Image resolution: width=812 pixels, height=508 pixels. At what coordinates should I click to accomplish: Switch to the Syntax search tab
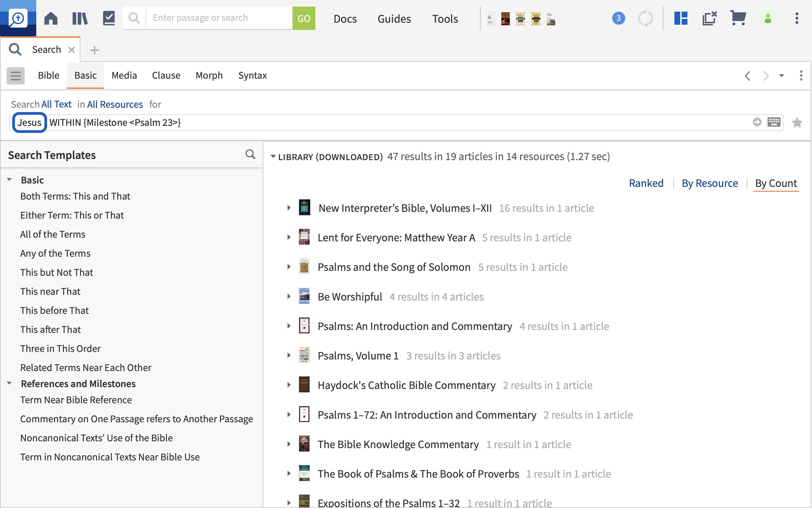[253, 76]
